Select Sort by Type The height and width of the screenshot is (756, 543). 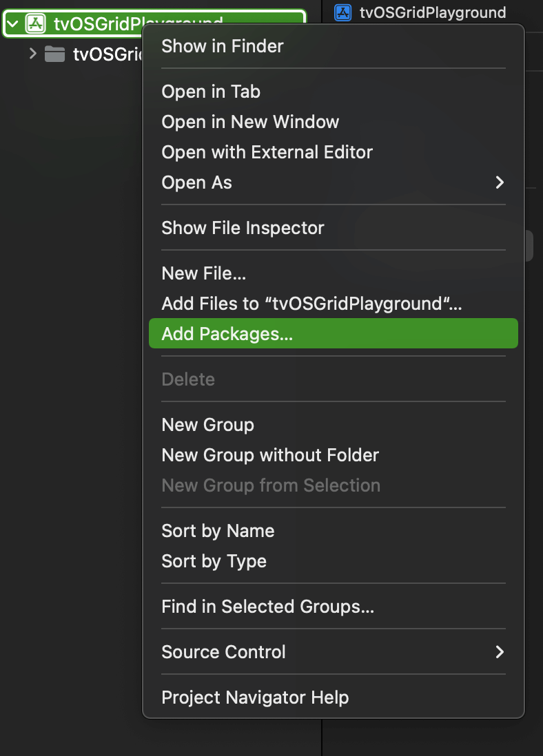point(333,561)
